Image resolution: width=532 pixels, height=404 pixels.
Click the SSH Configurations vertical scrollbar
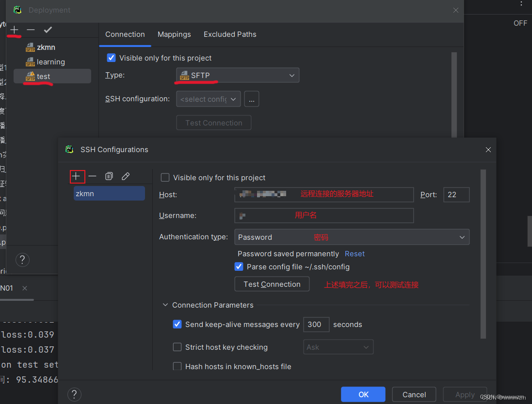(483, 254)
